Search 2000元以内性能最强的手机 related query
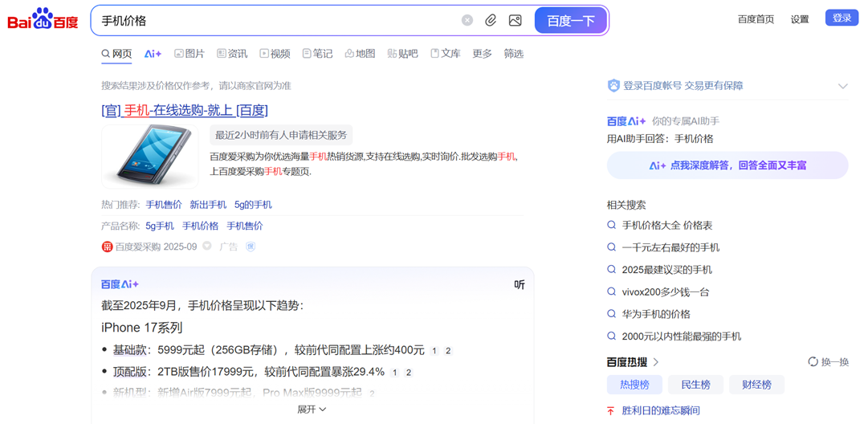Screen dimensions: 868x424 pyautogui.click(x=682, y=336)
